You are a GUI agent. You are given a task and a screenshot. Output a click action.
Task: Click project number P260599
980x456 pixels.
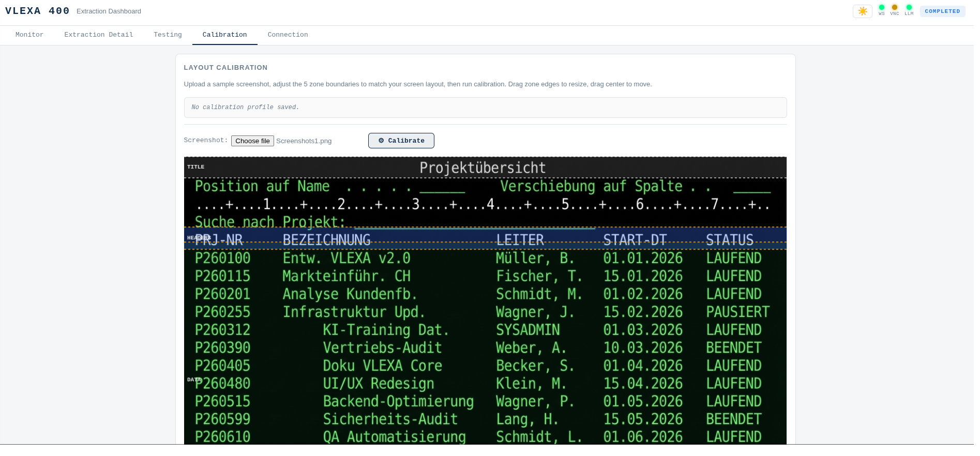pyautogui.click(x=222, y=419)
